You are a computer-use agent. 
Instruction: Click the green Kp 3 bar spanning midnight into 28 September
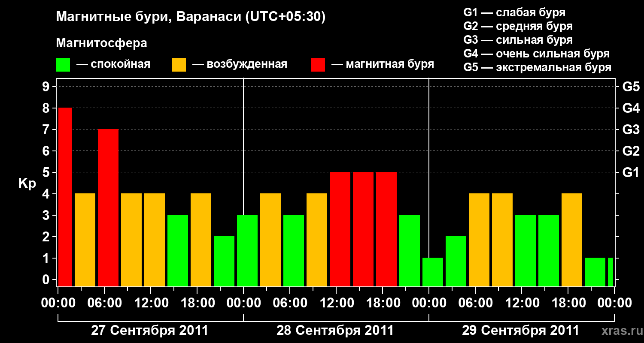click(247, 250)
